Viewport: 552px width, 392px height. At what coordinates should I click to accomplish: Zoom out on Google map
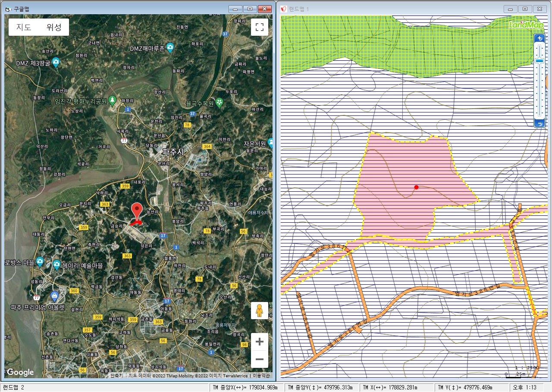260,359
